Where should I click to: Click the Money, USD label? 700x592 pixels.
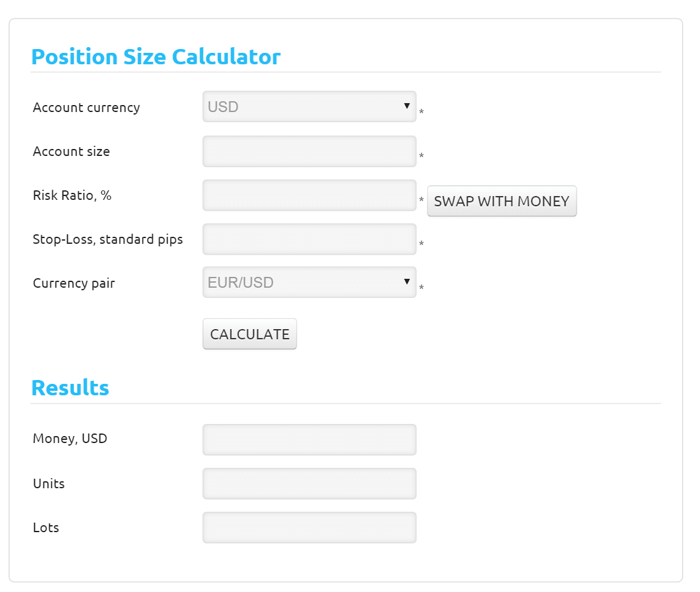point(70,439)
